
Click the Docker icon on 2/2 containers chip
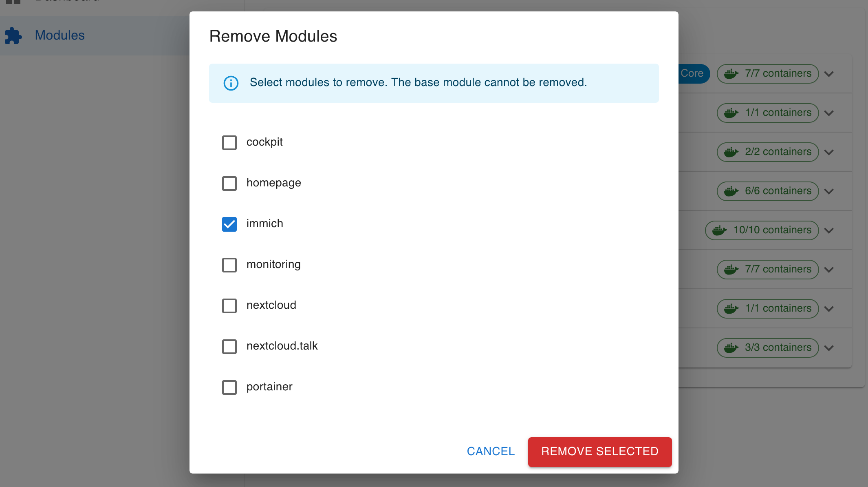point(731,152)
